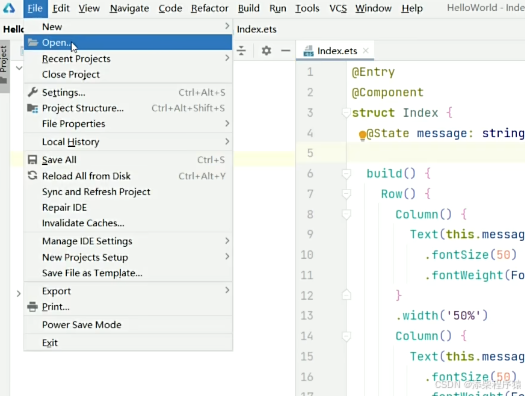Expand Manage IDE Settings submenu
Image resolution: width=525 pixels, height=396 pixels.
[128, 241]
